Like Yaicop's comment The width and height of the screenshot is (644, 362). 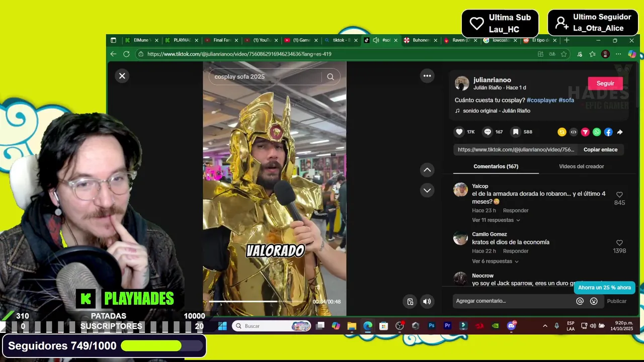click(619, 195)
